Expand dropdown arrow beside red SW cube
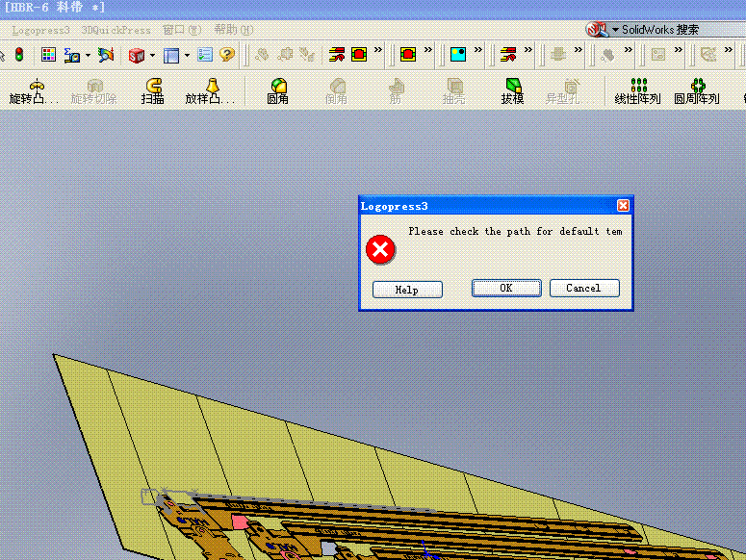Image resolution: width=746 pixels, height=560 pixels. [x=152, y=56]
